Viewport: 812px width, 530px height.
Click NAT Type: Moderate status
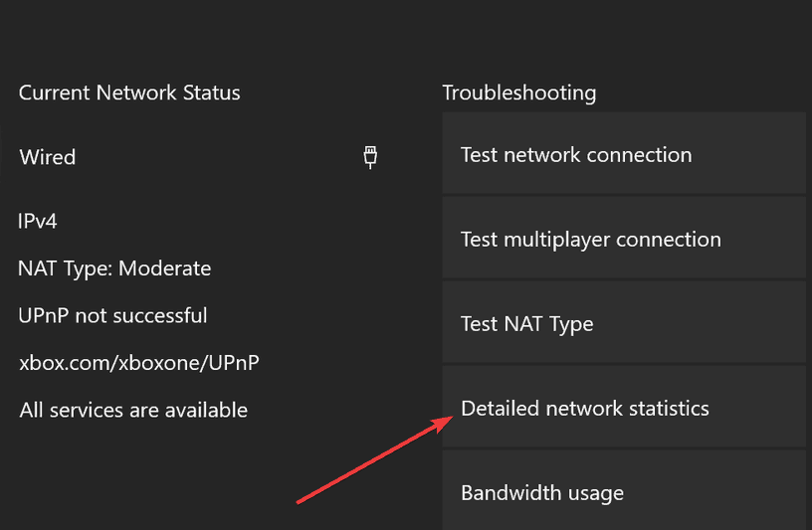[x=114, y=268]
